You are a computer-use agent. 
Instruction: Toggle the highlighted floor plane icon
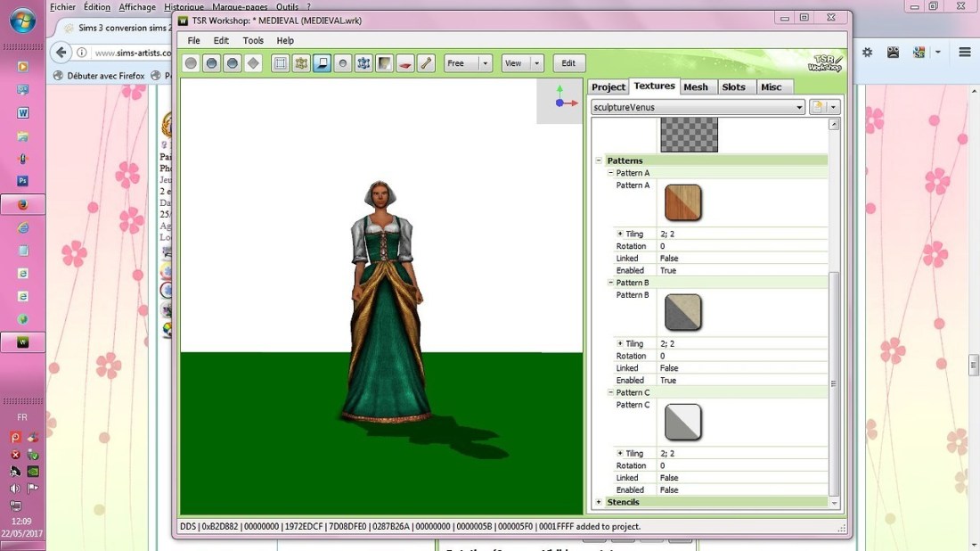322,63
